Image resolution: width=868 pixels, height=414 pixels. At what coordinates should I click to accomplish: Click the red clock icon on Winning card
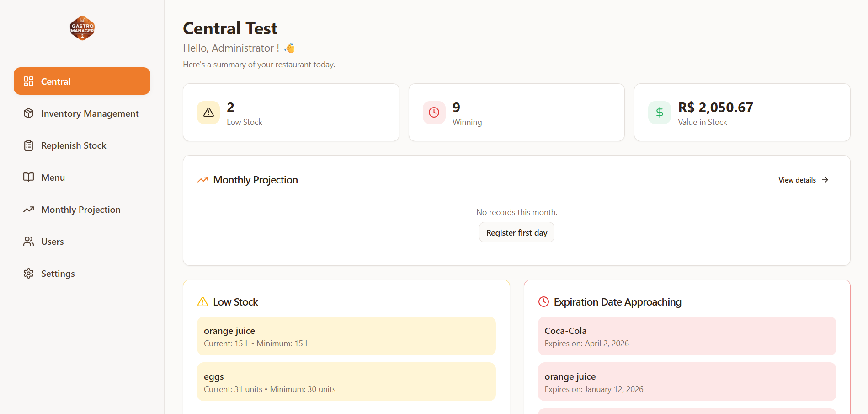click(x=434, y=112)
